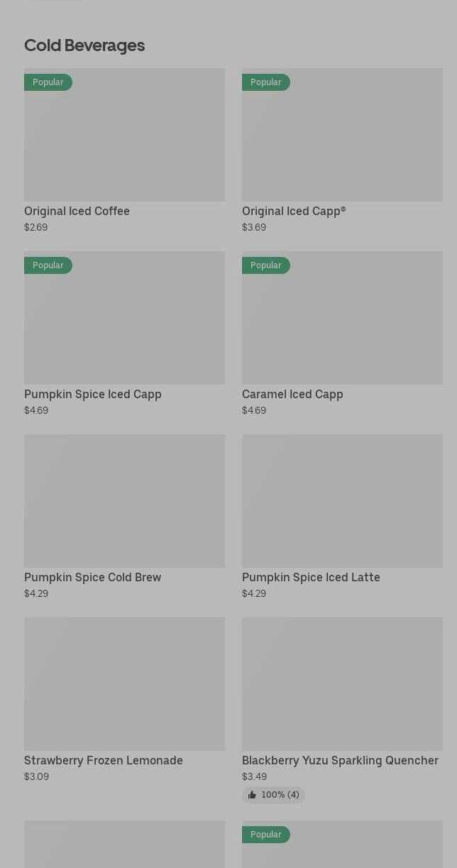Click the Popular badge on Caramel Iced Capp

click(x=266, y=265)
